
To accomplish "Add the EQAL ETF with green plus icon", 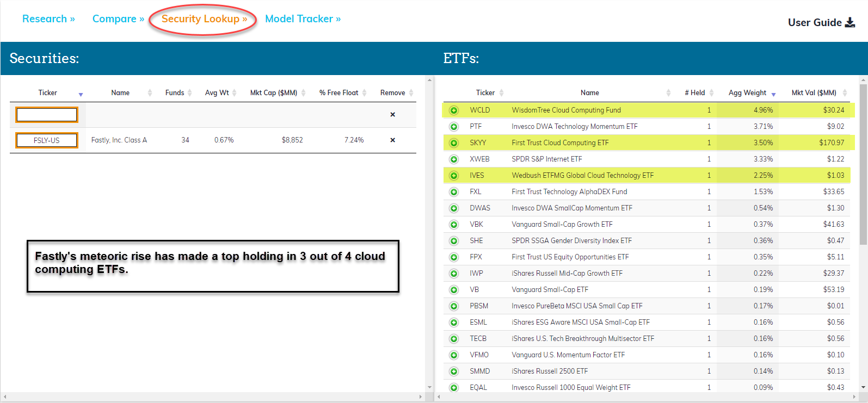I will (x=454, y=388).
